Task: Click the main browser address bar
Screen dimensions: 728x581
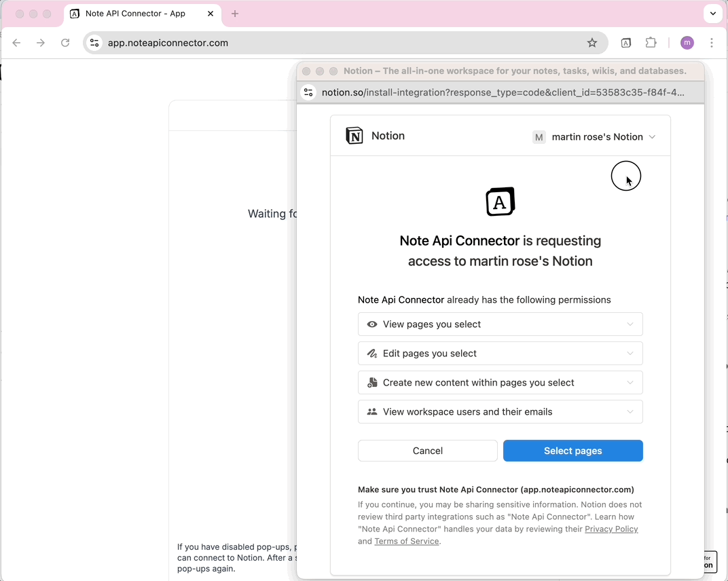Action: pos(340,43)
